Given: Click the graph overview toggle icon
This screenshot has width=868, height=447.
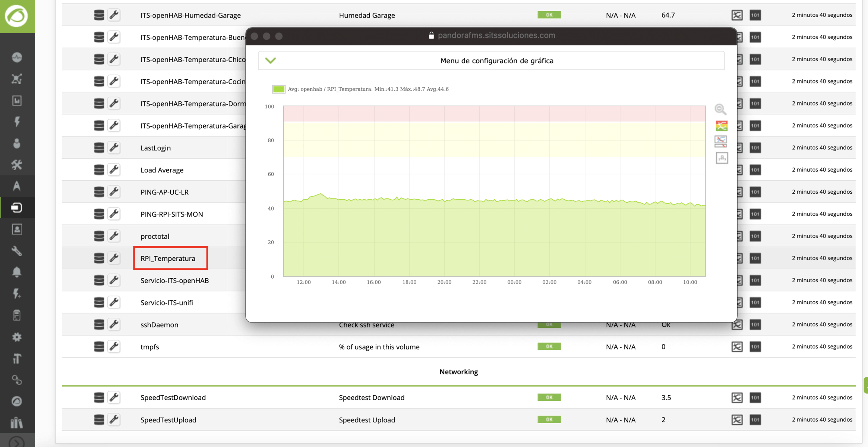Looking at the screenshot, I should (721, 141).
